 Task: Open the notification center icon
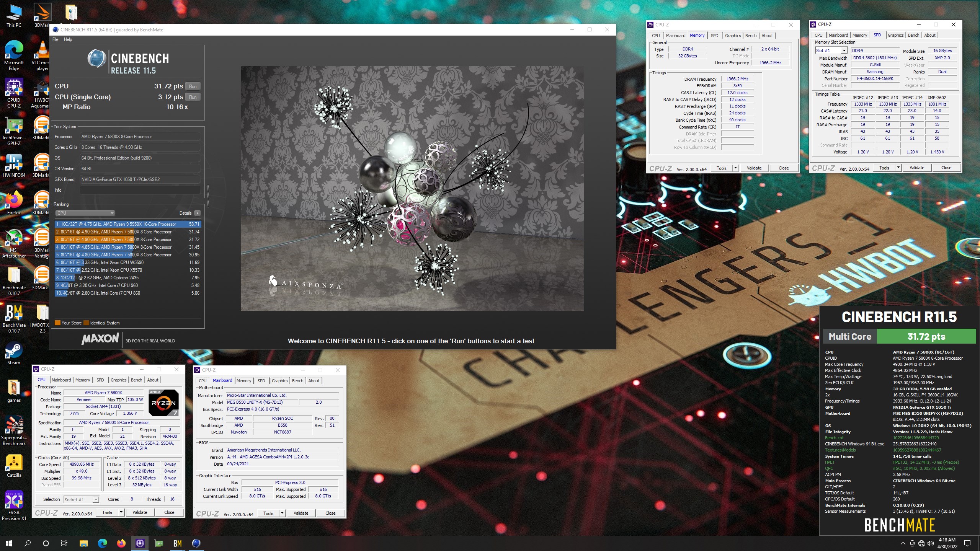pyautogui.click(x=967, y=543)
